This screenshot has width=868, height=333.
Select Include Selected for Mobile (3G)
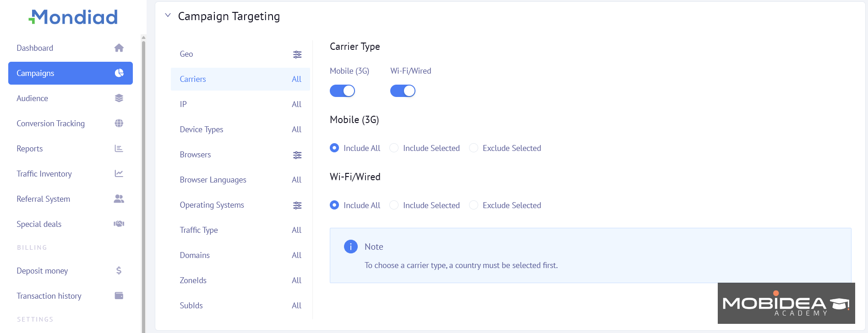pyautogui.click(x=394, y=148)
